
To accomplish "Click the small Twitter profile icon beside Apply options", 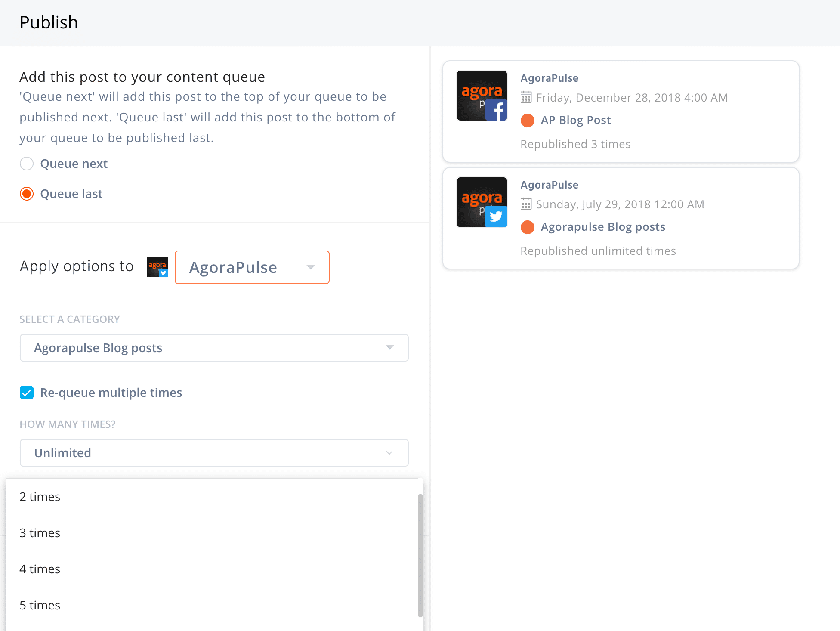I will point(157,267).
